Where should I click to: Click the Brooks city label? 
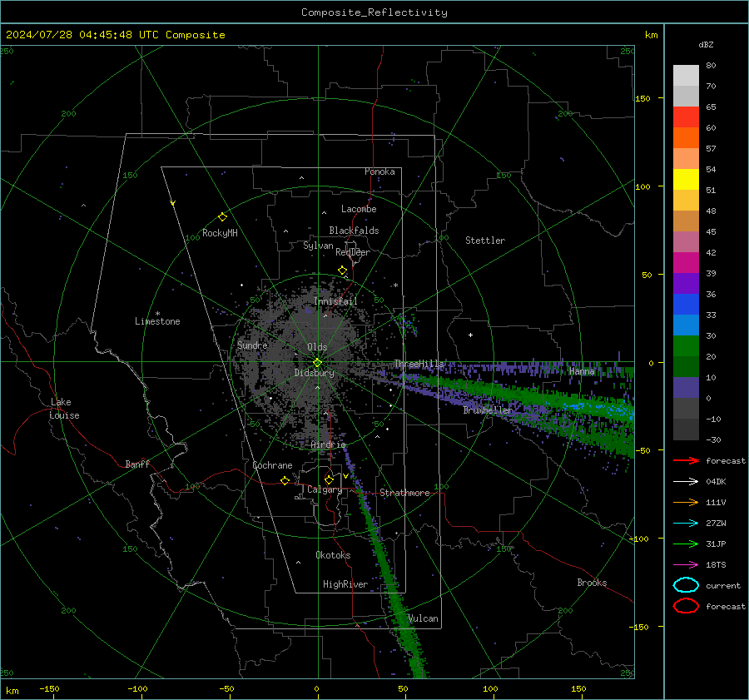[592, 583]
